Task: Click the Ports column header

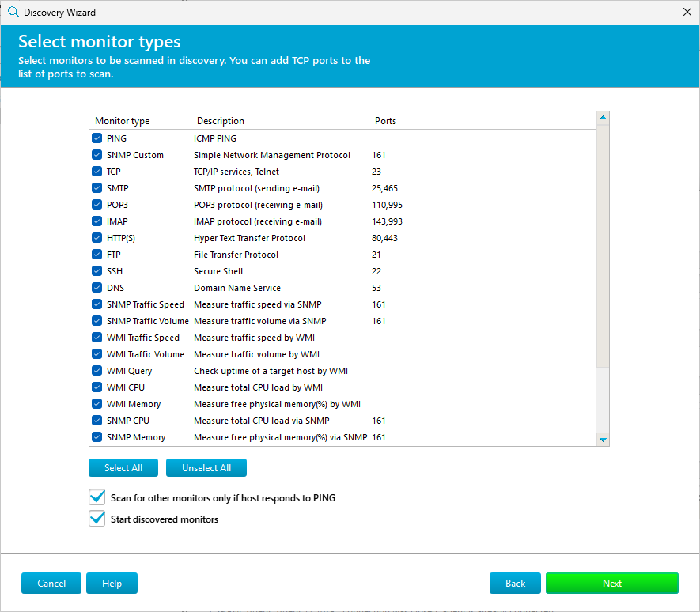Action: 482,121
